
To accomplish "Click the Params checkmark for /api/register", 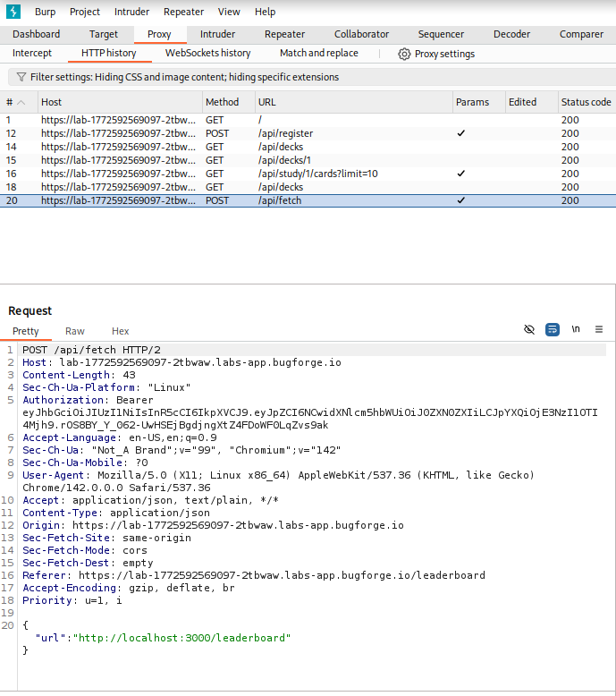I will (x=460, y=133).
